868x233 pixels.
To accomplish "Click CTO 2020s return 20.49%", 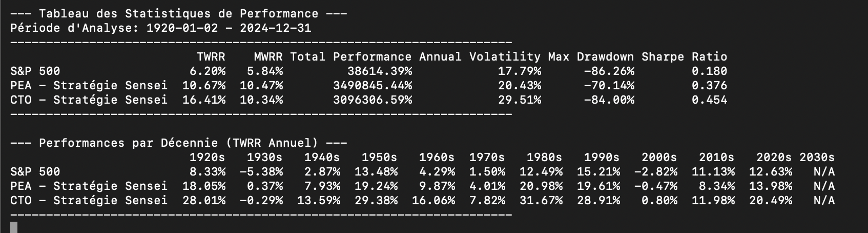I will coord(770,200).
